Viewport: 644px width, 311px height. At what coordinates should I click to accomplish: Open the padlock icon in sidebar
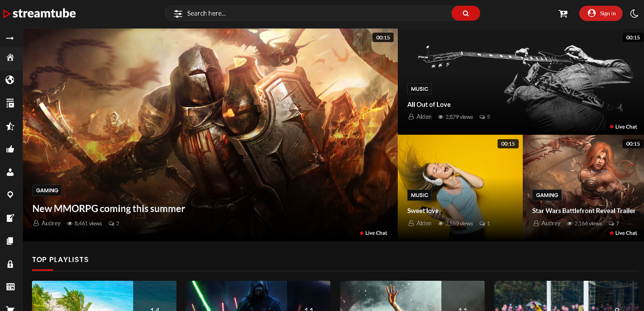(10, 264)
